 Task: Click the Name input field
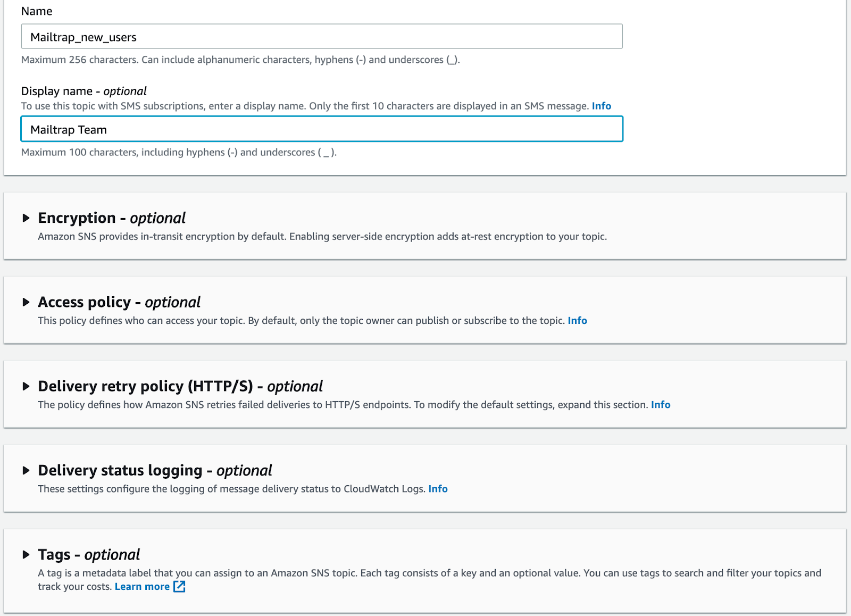click(321, 37)
